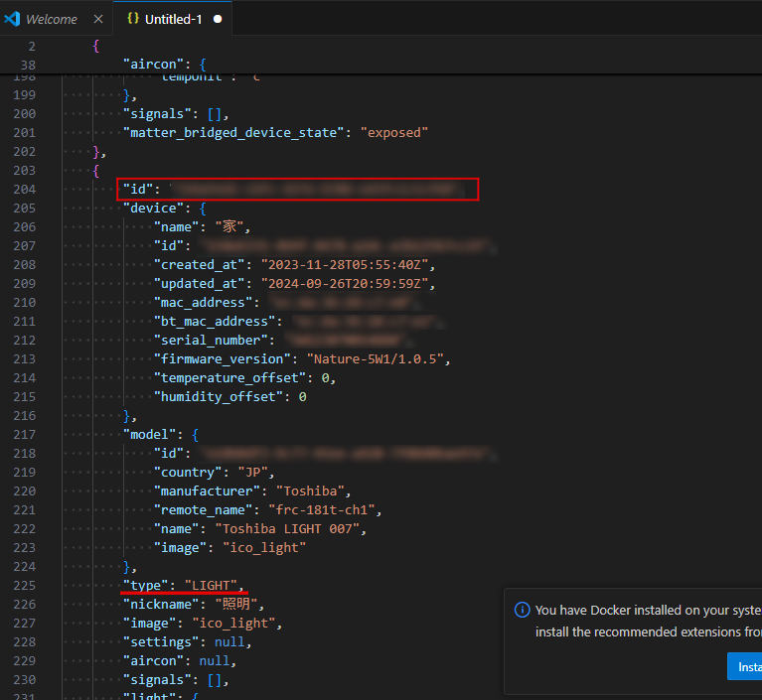Close the Welcome tab
762x700 pixels.
click(x=98, y=19)
